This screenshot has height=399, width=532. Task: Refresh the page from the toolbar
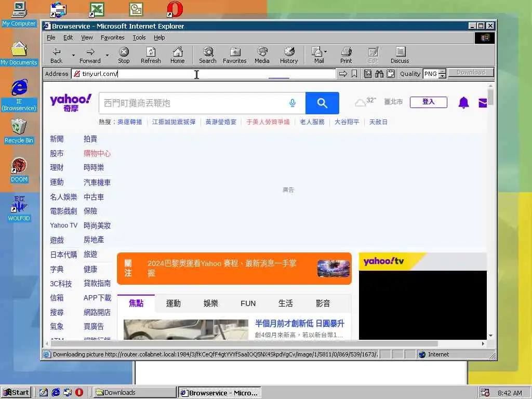[151, 55]
